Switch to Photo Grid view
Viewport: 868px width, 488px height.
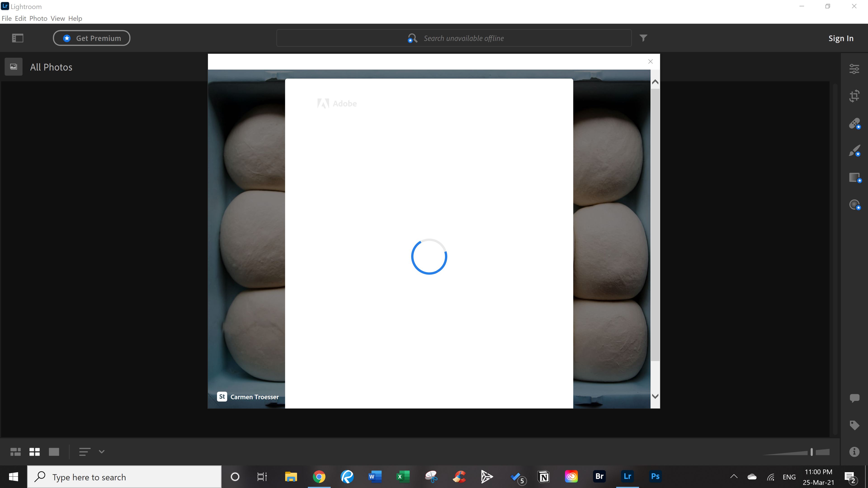point(16,452)
